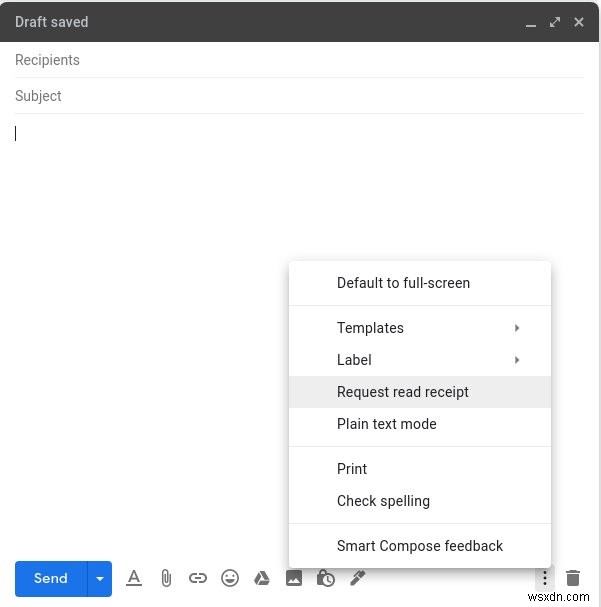Viewport: 601px width, 607px height.
Task: Insert photo with the image icon
Action: 294,578
